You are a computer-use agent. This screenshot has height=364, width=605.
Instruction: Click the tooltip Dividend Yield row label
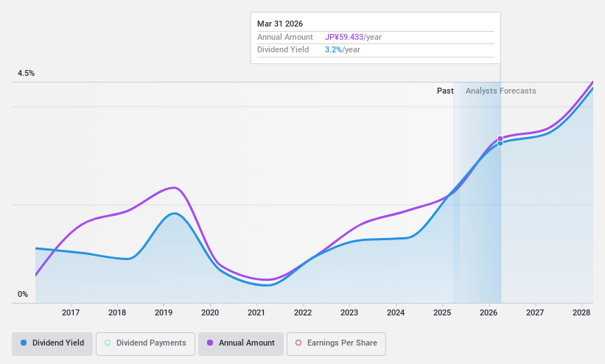(283, 49)
